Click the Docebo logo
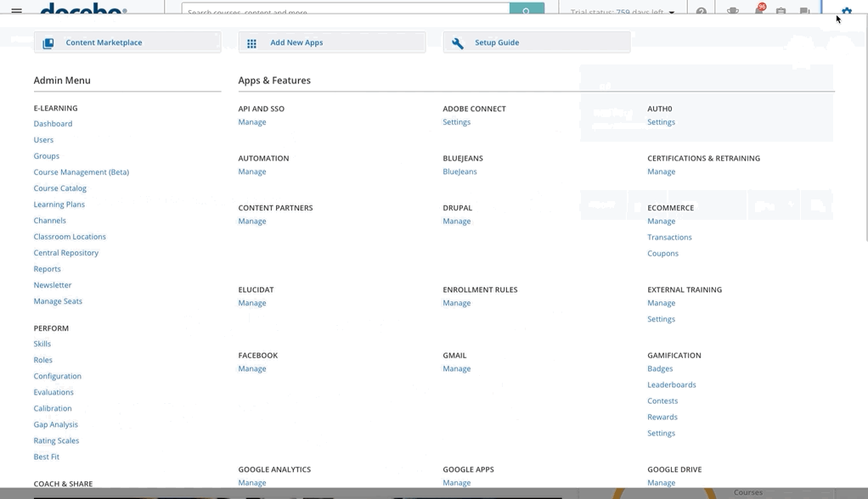The image size is (868, 499). [83, 8]
